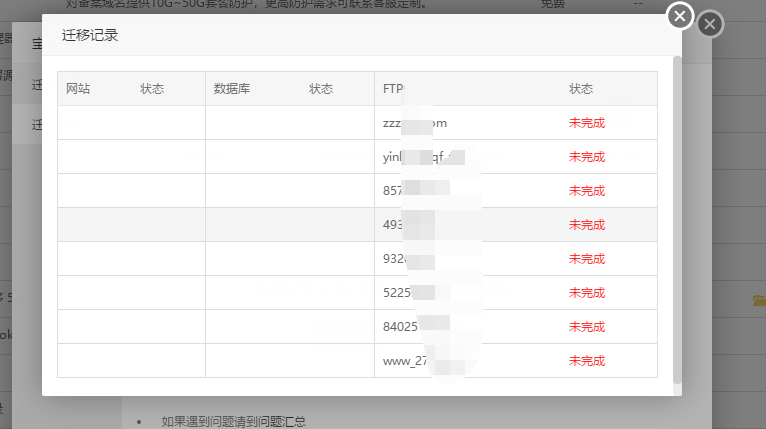This screenshot has height=429, width=766.
Task: Click 未完成 status in the yinl row
Action: pyautogui.click(x=587, y=157)
